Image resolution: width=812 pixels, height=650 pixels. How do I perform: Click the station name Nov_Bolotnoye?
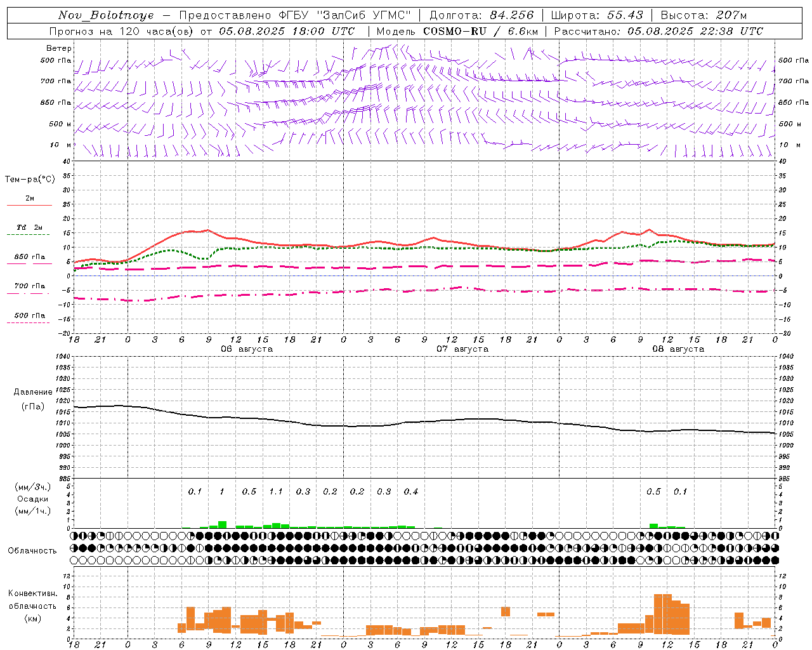click(106, 15)
